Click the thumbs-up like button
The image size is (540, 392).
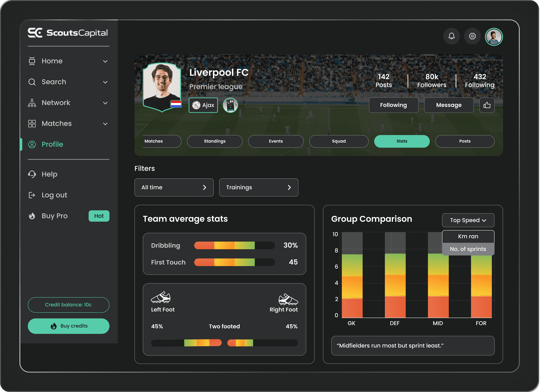[x=487, y=105]
